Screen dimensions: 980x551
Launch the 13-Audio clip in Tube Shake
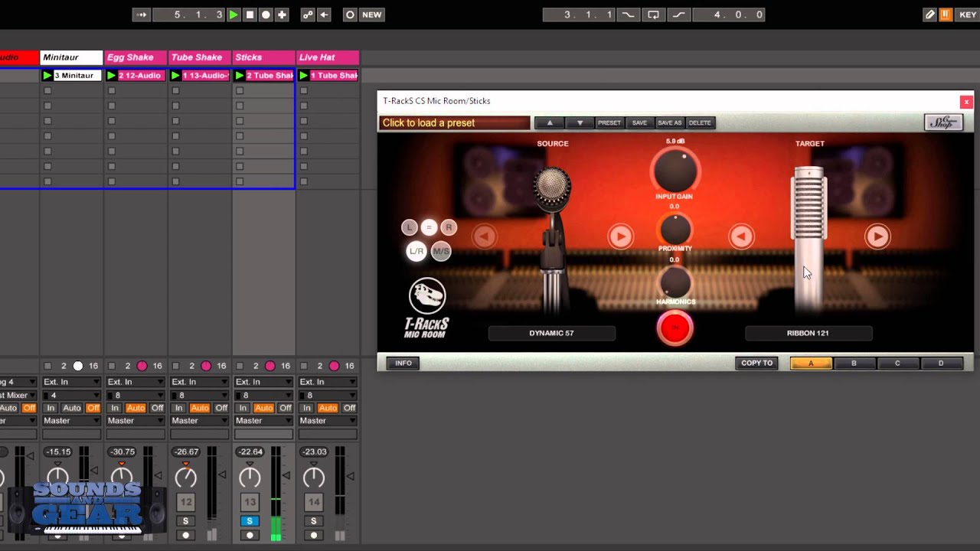(x=176, y=75)
